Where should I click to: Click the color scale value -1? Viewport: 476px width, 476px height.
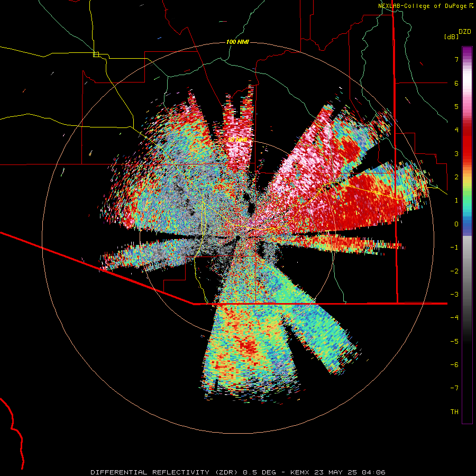pyautogui.click(x=454, y=248)
